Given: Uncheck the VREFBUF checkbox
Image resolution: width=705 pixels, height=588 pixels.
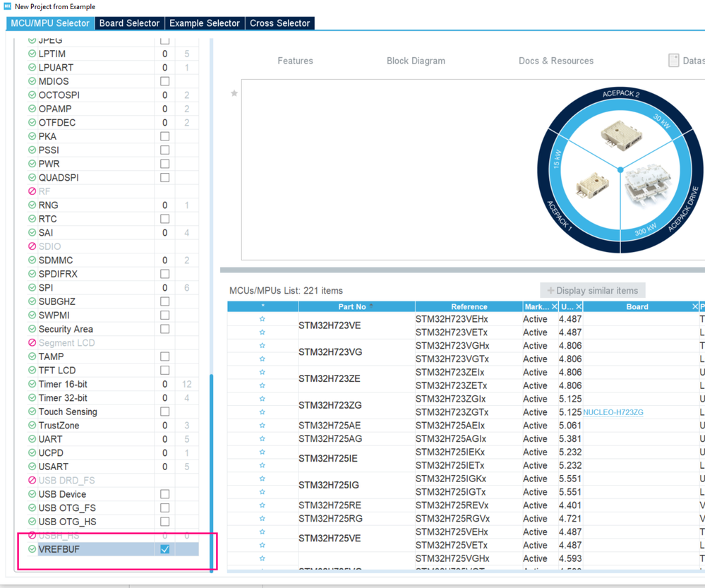Looking at the screenshot, I should click(165, 549).
